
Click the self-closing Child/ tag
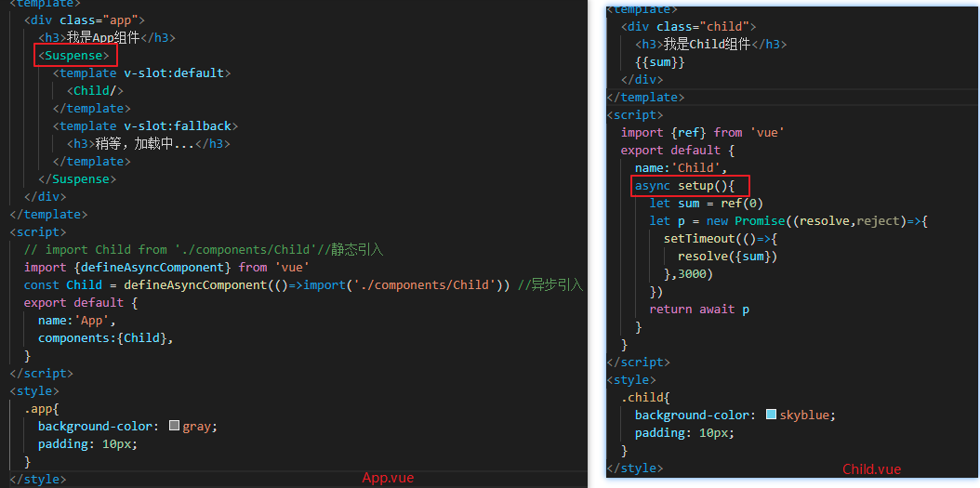click(x=95, y=90)
